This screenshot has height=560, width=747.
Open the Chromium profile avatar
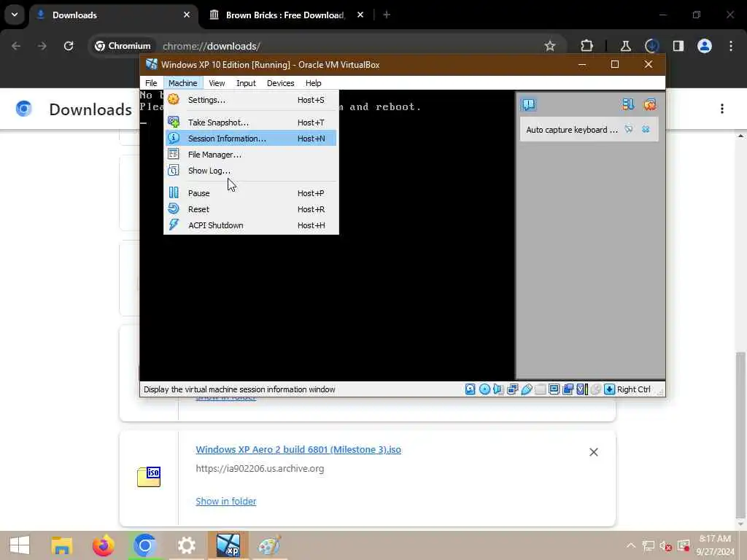705,46
